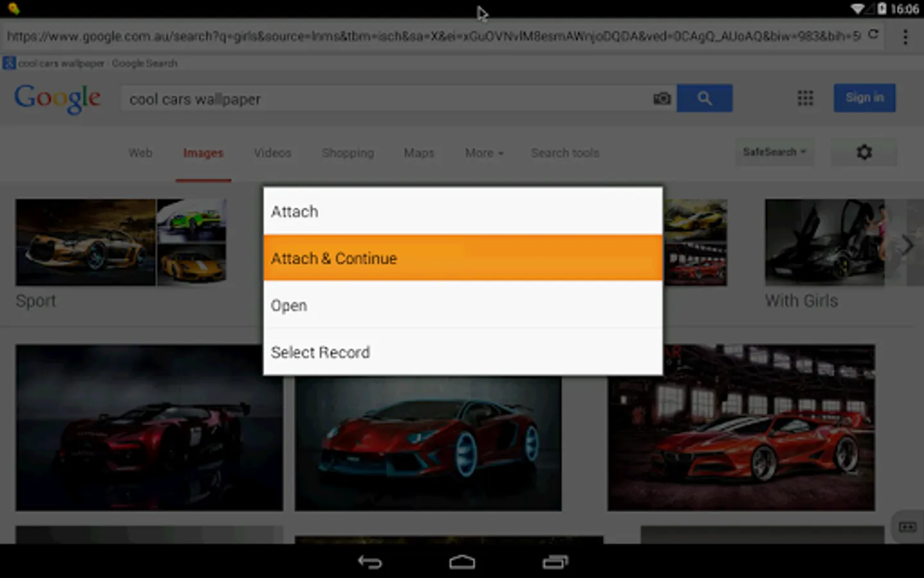Select Attach & Continue option
924x578 pixels.
tap(463, 258)
